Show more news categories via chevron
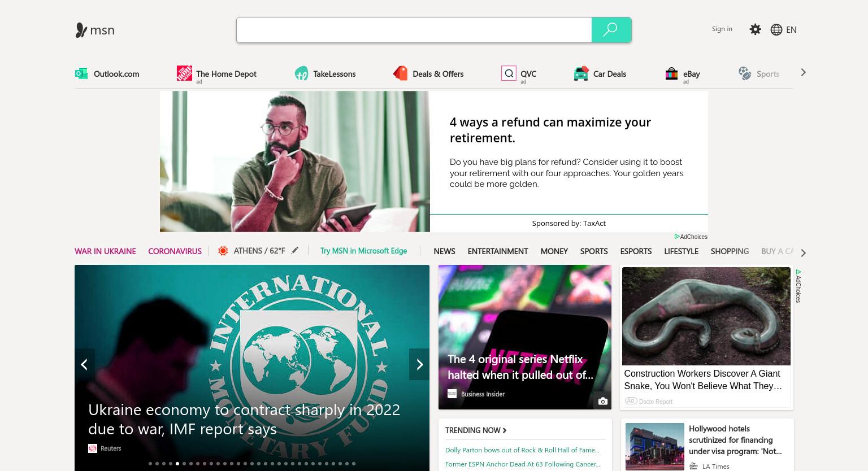 point(803,252)
